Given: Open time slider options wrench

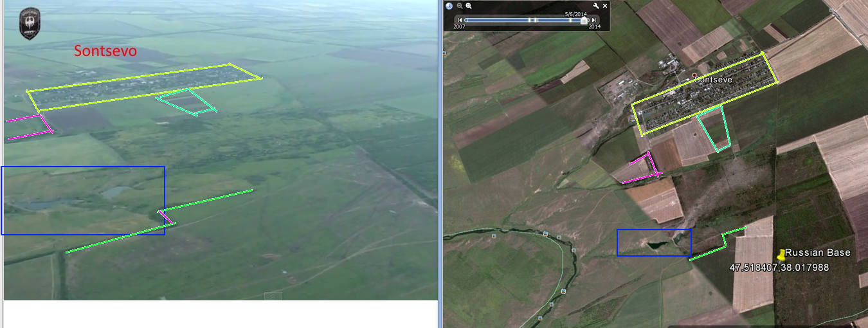Looking at the screenshot, I should [x=596, y=6].
